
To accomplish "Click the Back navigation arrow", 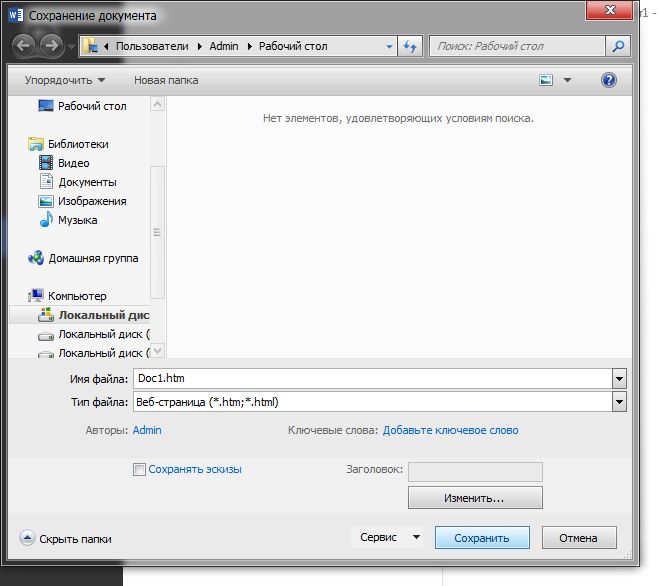I will (x=23, y=46).
